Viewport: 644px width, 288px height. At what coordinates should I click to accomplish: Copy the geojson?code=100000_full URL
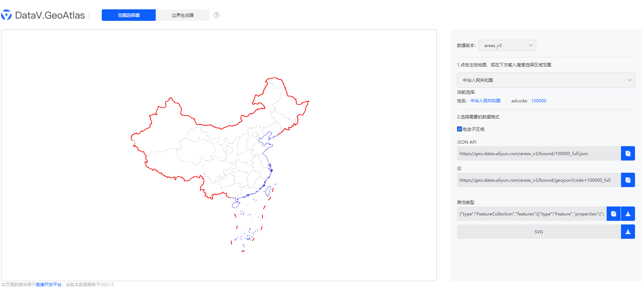628,180
